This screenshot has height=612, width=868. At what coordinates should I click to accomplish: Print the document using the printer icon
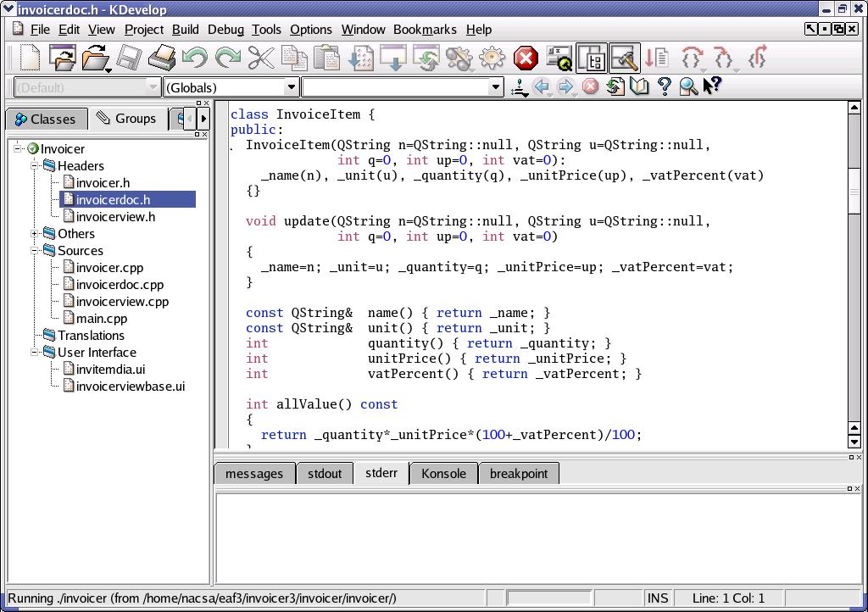(x=162, y=58)
